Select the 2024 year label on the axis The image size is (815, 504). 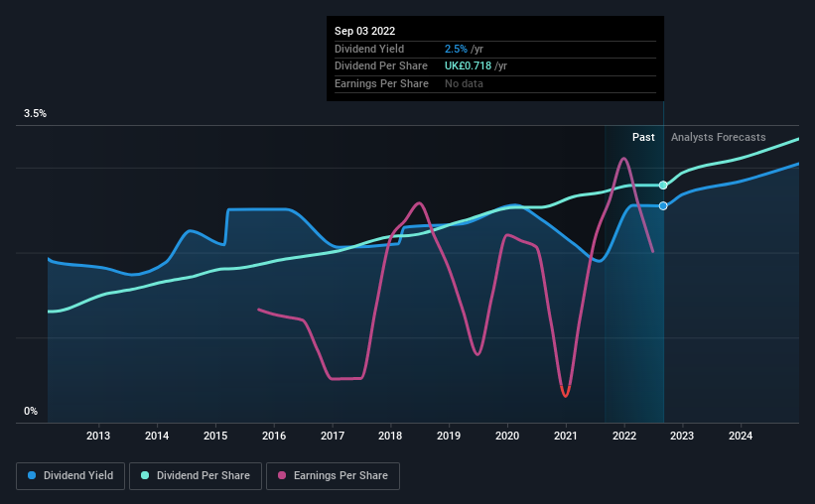pyautogui.click(x=741, y=436)
